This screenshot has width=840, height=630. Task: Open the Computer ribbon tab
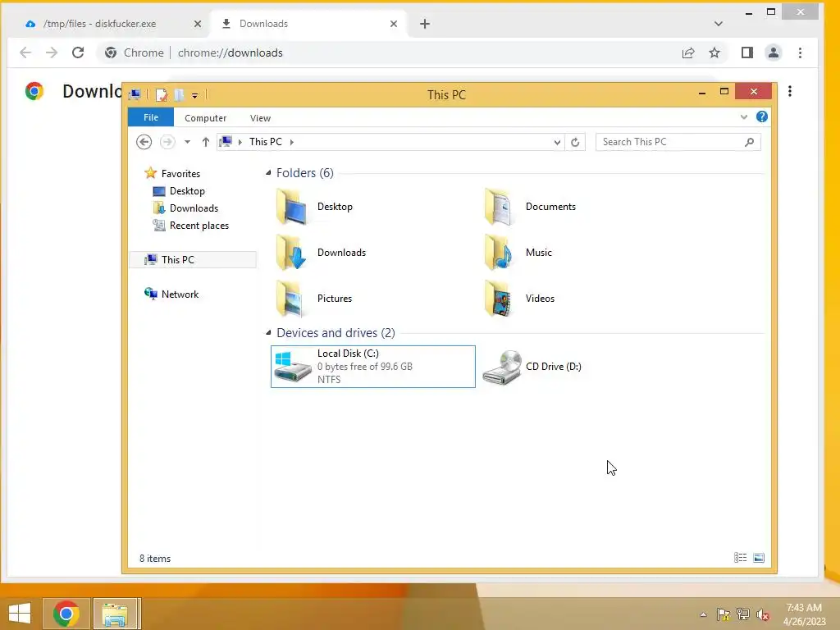coord(206,118)
